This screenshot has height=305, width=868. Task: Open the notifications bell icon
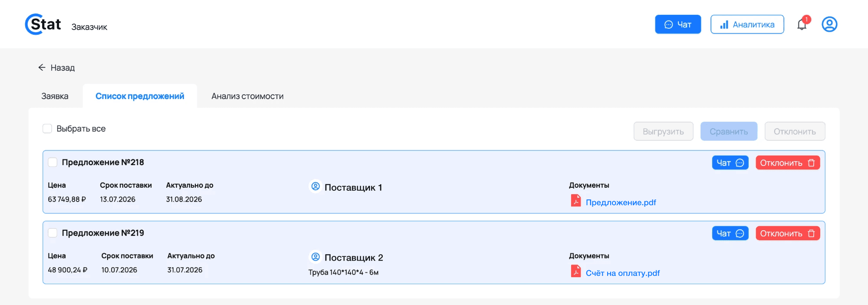pos(802,24)
